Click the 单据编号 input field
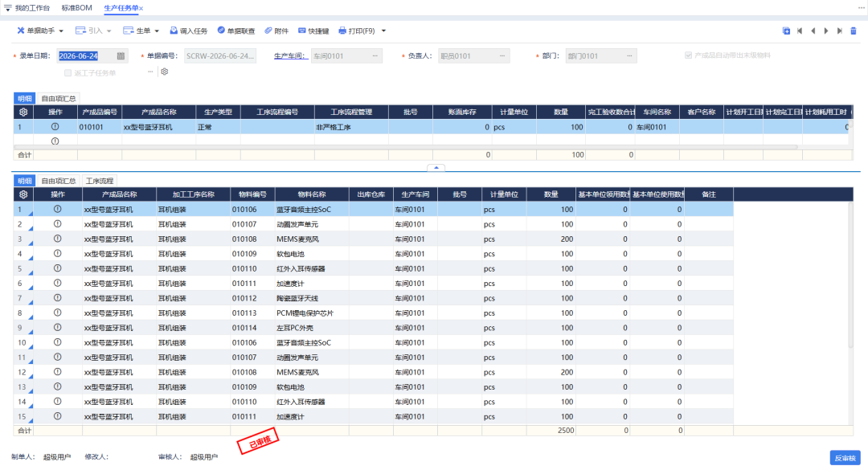This screenshot has width=868, height=470. 220,56
